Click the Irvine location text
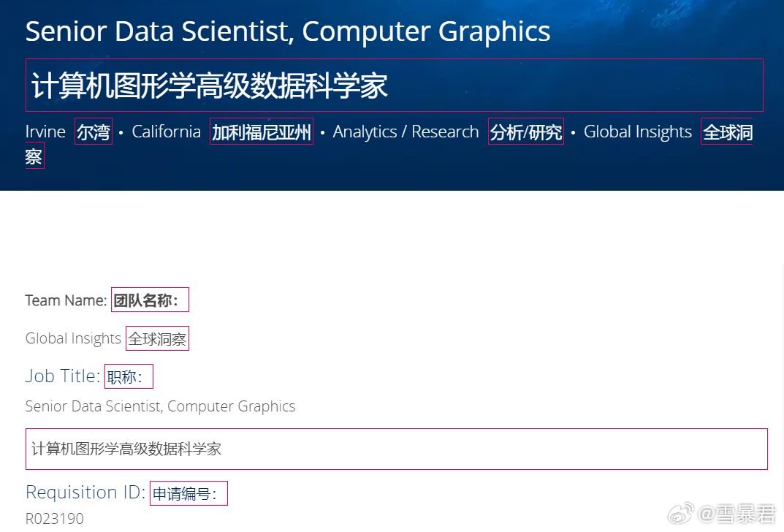This screenshot has height=532, width=784. pyautogui.click(x=45, y=132)
